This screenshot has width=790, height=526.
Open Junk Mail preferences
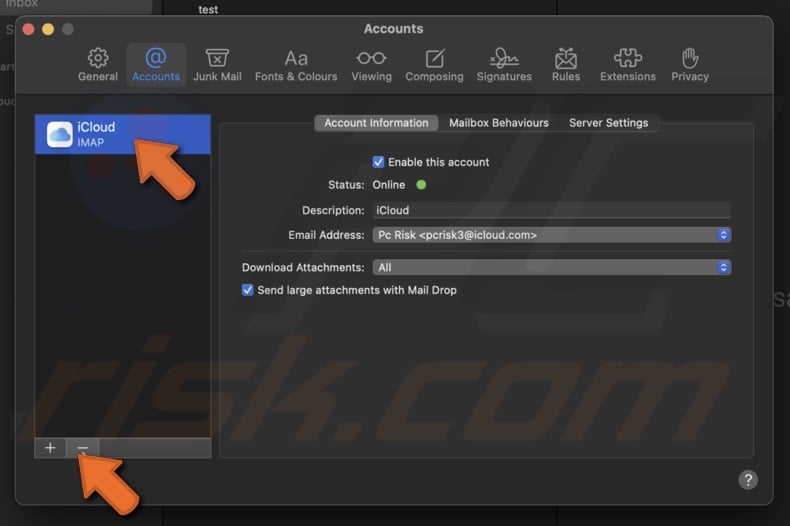coord(217,64)
